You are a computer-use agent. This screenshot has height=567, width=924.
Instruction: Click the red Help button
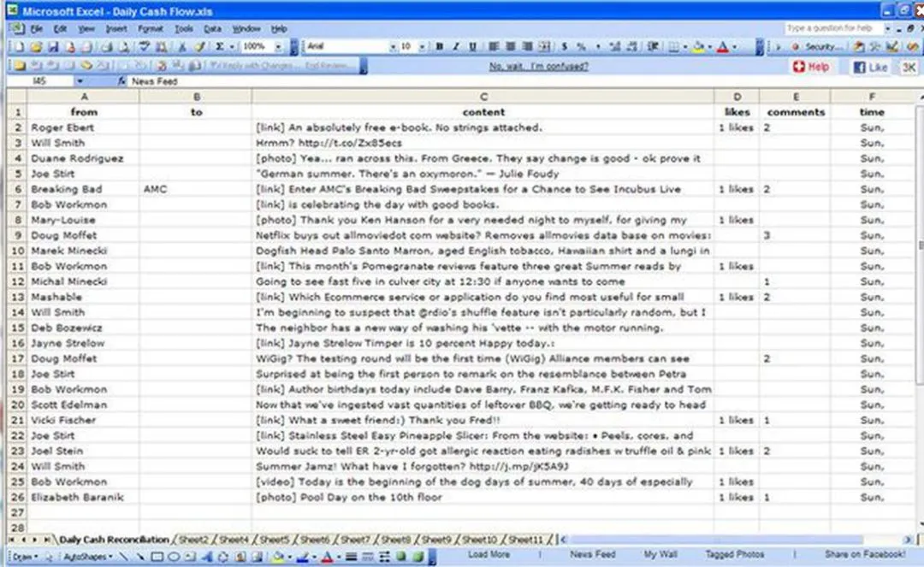tap(811, 67)
